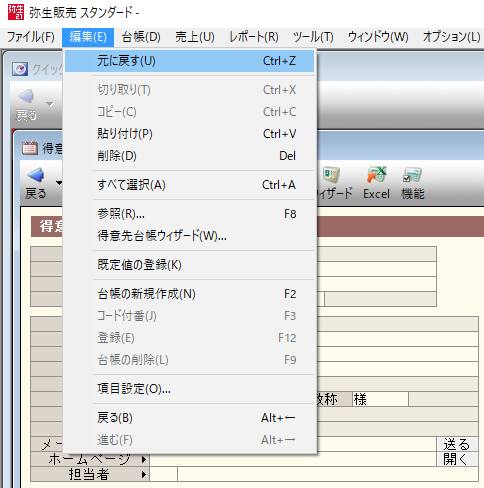Open the レポート(R) menu
Screen dimensions: 484x488
(x=254, y=37)
